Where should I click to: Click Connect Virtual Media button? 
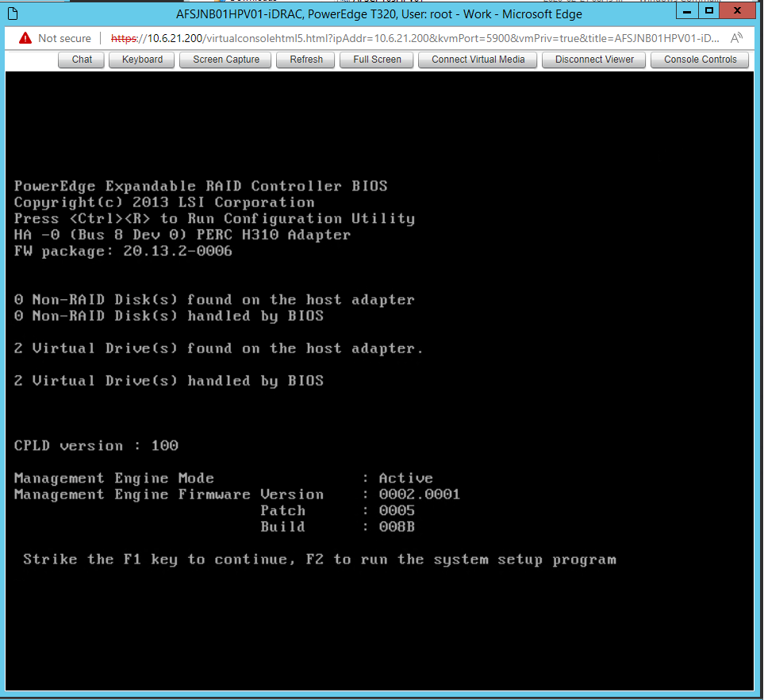tap(478, 60)
